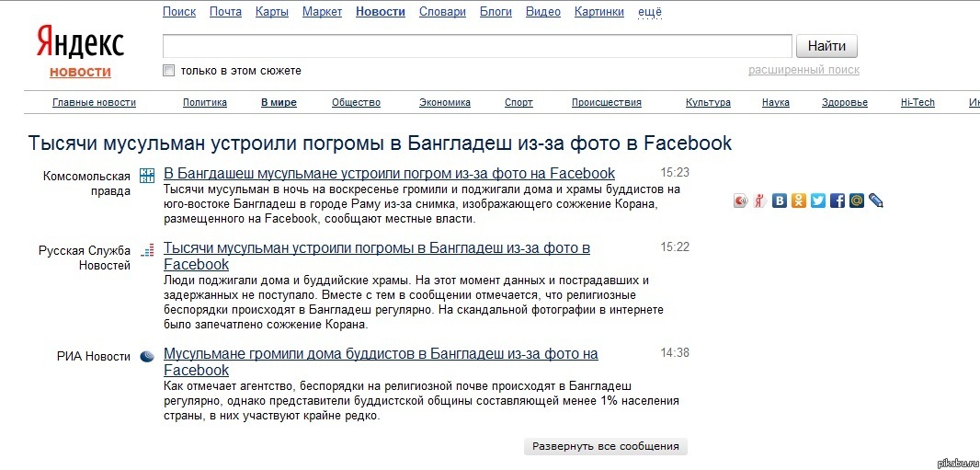Click the news search input field

point(477,46)
